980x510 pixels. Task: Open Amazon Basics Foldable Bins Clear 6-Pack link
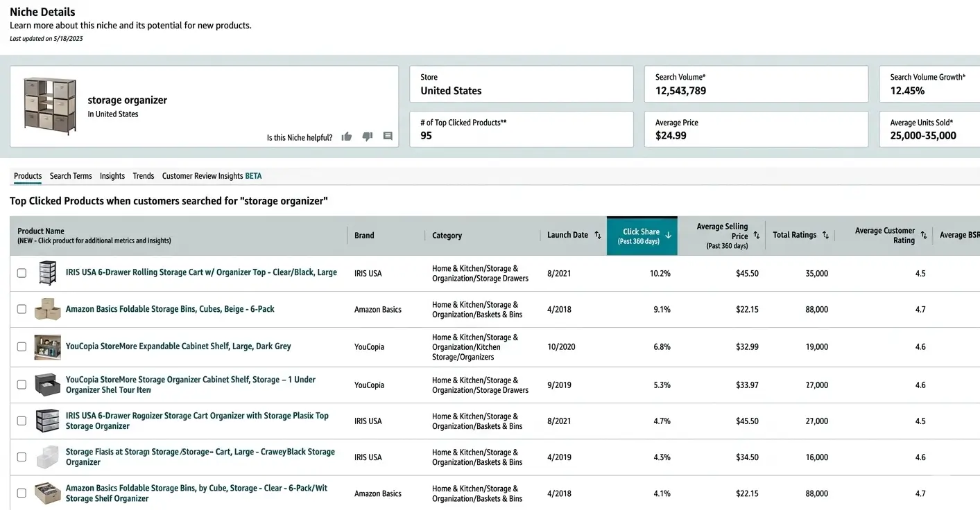[196, 493]
